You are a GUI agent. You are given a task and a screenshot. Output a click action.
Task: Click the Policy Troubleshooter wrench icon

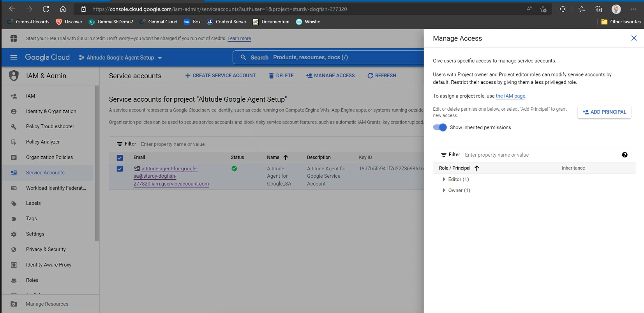coord(14,127)
